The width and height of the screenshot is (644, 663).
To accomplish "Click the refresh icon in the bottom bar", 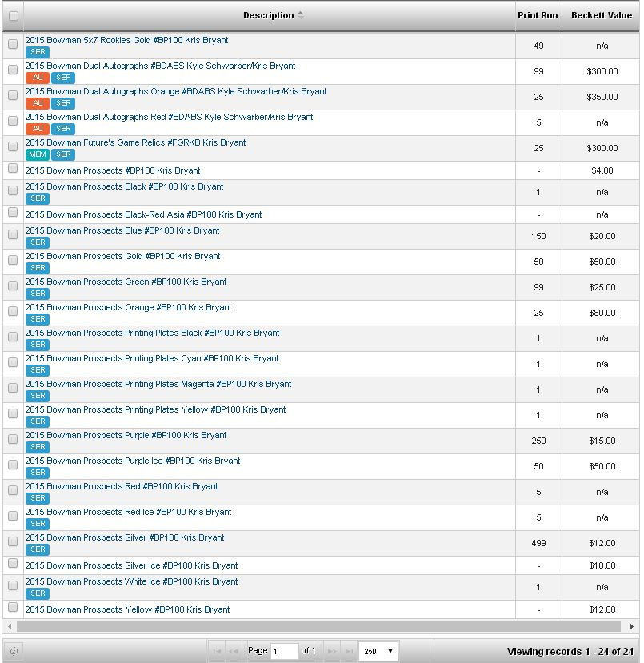I will coord(14,651).
